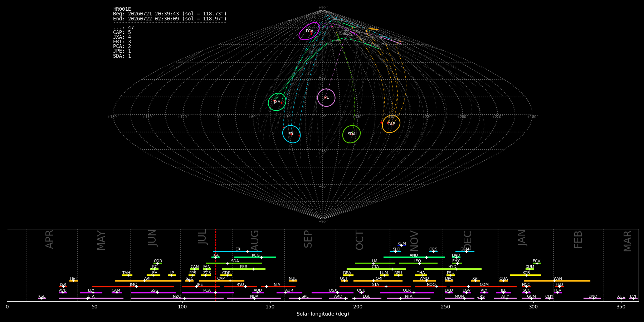Click the 'HR001E' title text
The width and height of the screenshot is (644, 322).
click(x=122, y=9)
